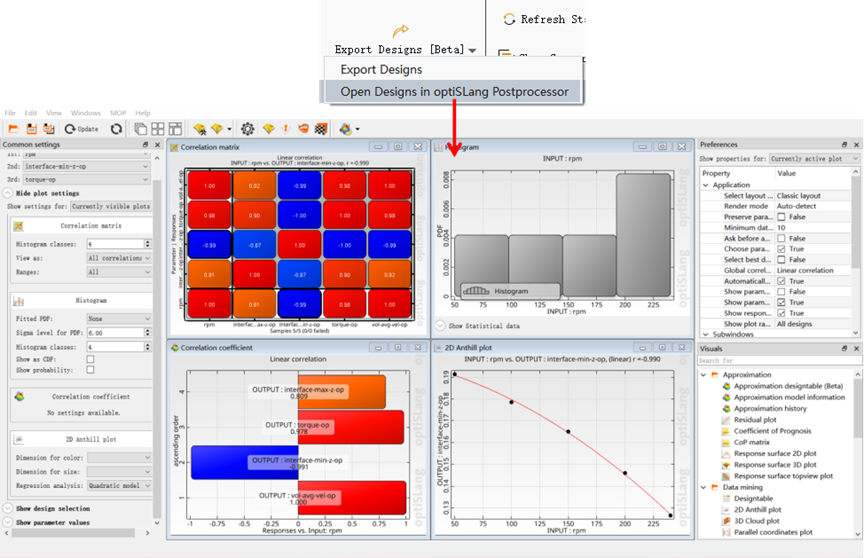Viewport: 864px width, 558px height.
Task: Click Show parameter values
Action: tap(47, 522)
